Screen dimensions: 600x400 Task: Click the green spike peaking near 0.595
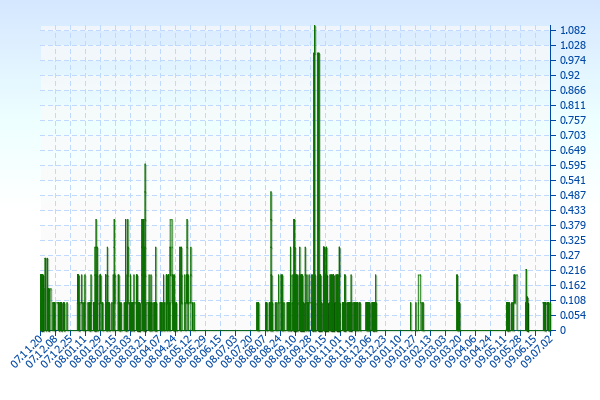(x=145, y=247)
